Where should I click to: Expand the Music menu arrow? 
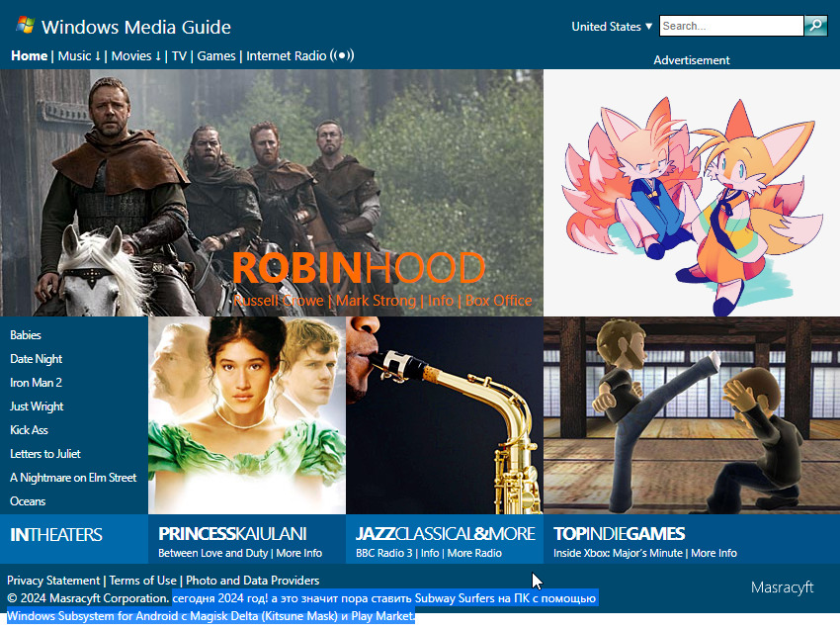98,55
